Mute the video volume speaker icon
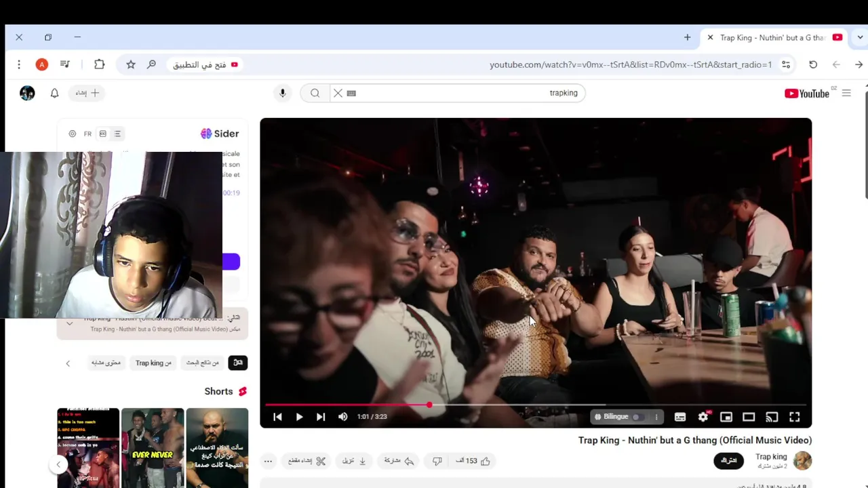The height and width of the screenshot is (488, 868). [343, 417]
